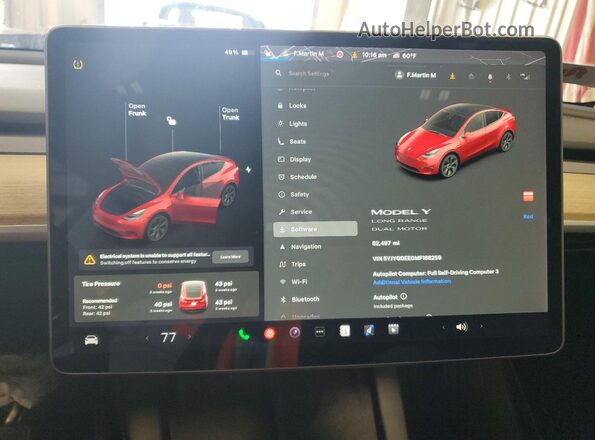The width and height of the screenshot is (595, 440).
Task: Tap the yellow warning triangle alert icon
Action: [90, 259]
